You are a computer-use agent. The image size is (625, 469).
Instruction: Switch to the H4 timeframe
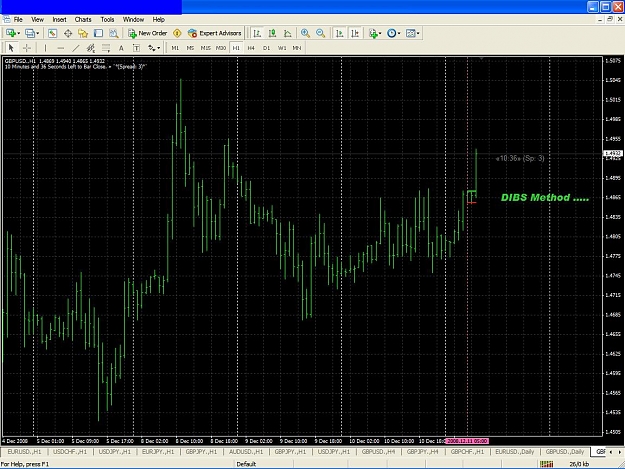[251, 48]
